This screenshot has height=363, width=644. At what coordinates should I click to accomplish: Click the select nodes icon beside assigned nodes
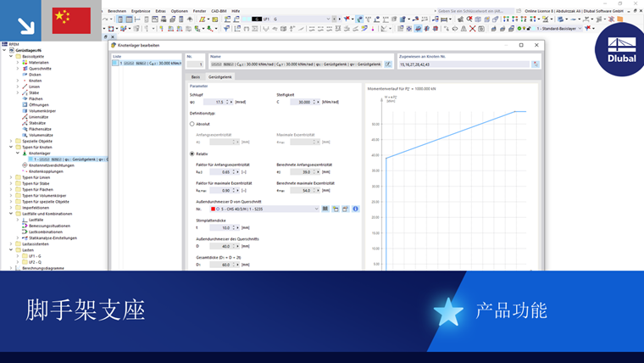[536, 64]
